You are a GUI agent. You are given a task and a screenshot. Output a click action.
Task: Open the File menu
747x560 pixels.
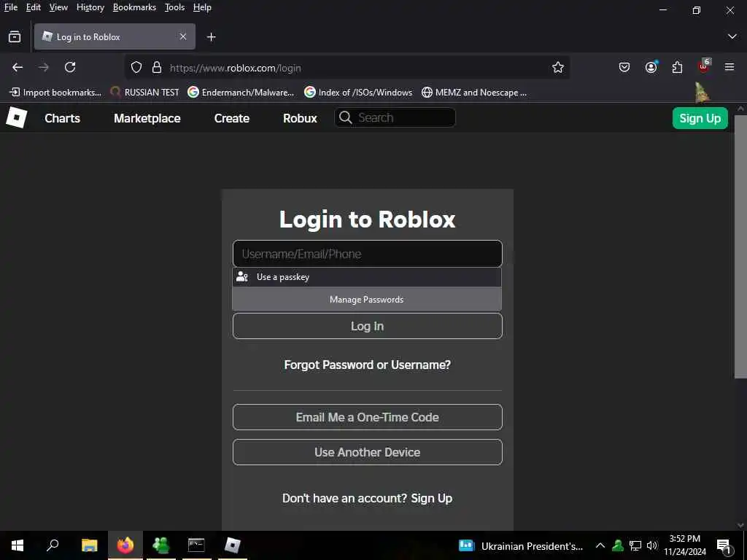point(11,7)
